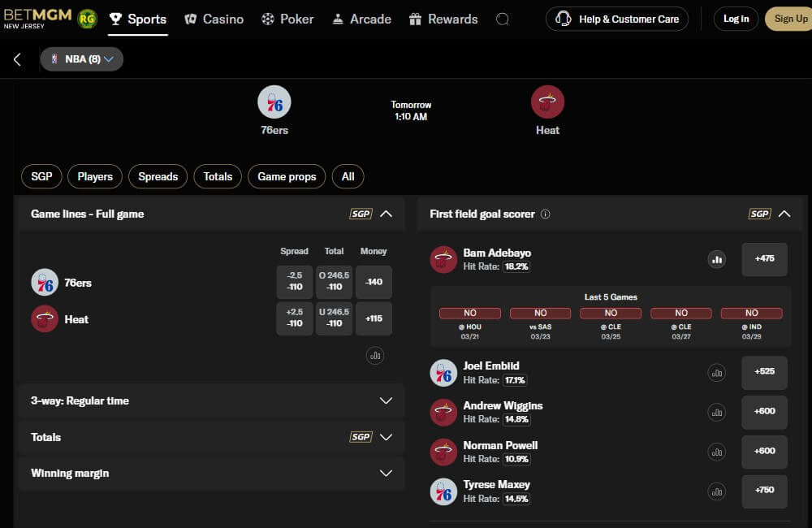Open the Rewards menu item
This screenshot has width=812, height=528.
point(443,18)
